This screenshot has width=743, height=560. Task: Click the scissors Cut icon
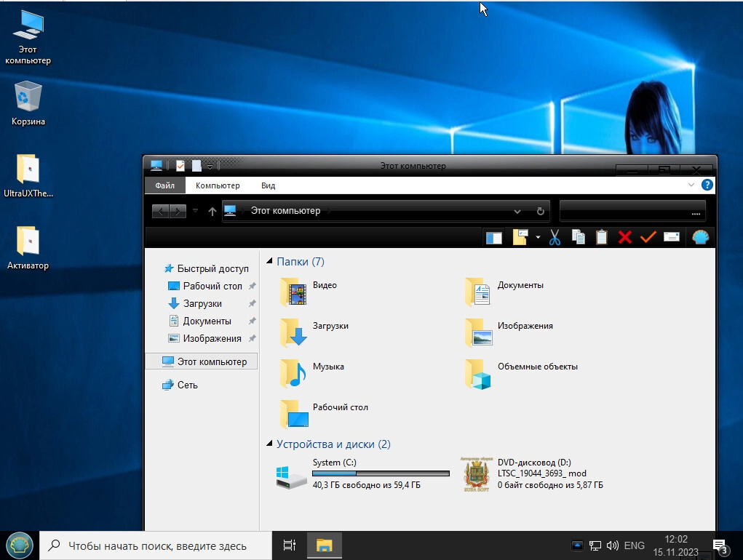[x=555, y=237]
